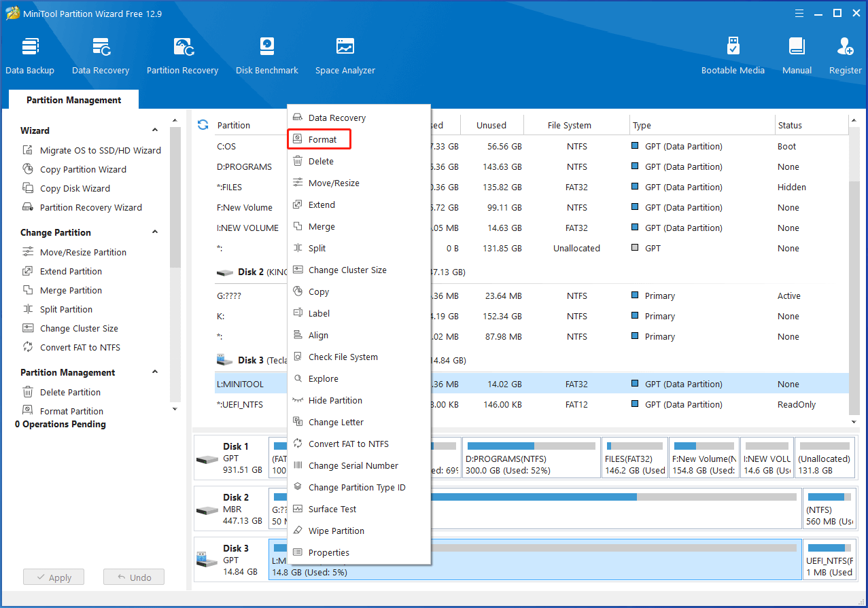Choose Delete from the context menu

[x=359, y=161]
